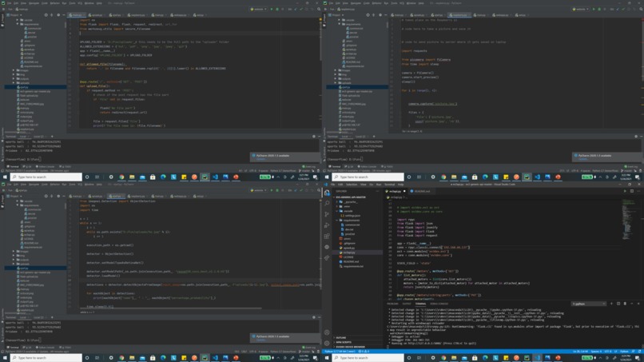Open project panel gear options, top-left PyCharm

click(x=58, y=15)
